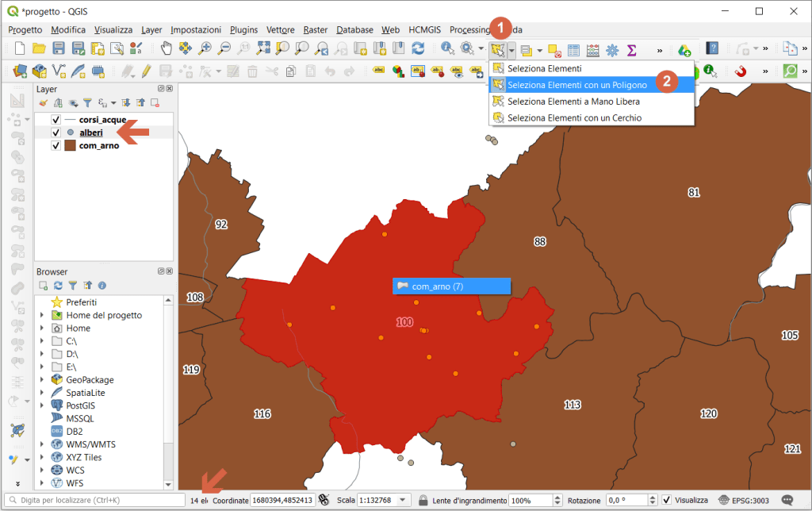Screen dimensions: 812x511
Task: Select the Pan Map hand tool
Action: pos(167,49)
